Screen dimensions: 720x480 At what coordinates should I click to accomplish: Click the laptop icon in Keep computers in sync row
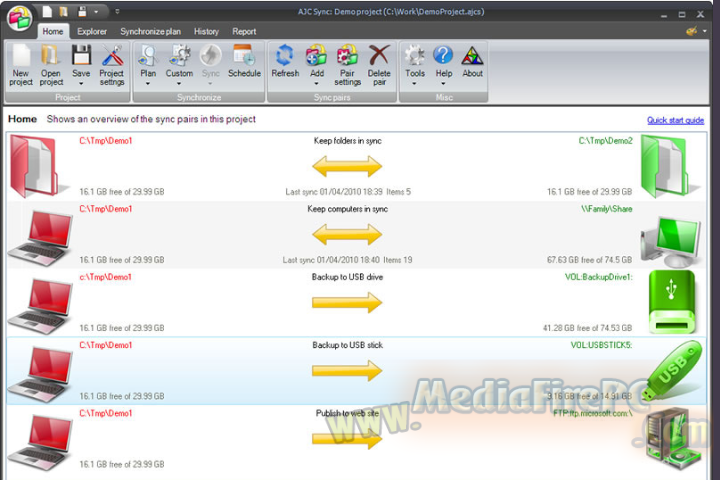(x=40, y=238)
